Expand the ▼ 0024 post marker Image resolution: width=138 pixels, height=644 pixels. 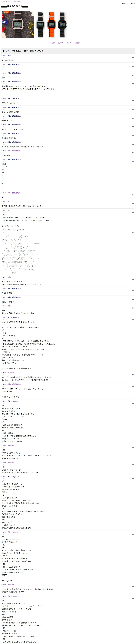click(x=4, y=401)
